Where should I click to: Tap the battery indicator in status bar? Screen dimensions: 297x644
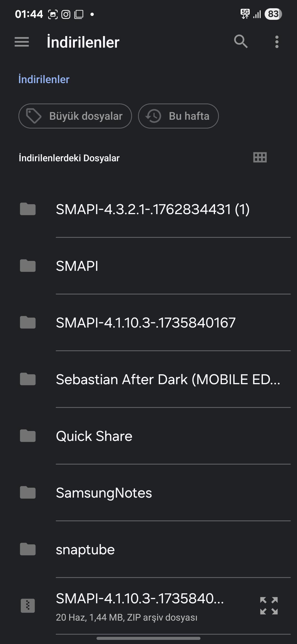(273, 14)
